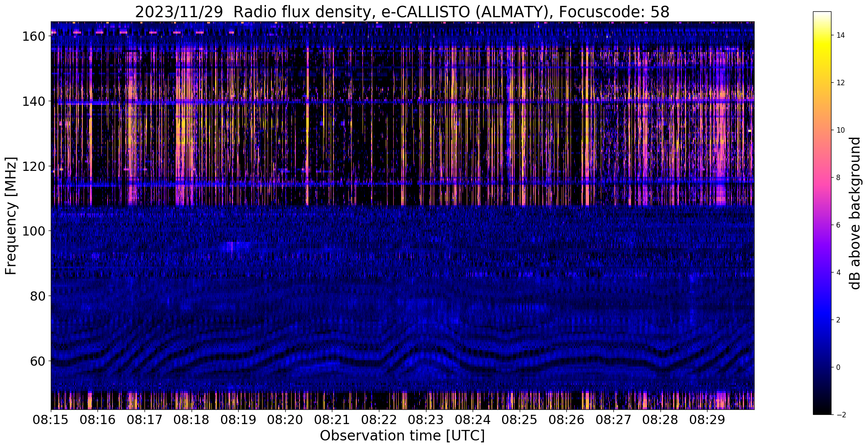Image resolution: width=868 pixels, height=448 pixels.
Task: Click the 08:25 time tick label
Action: coord(520,420)
